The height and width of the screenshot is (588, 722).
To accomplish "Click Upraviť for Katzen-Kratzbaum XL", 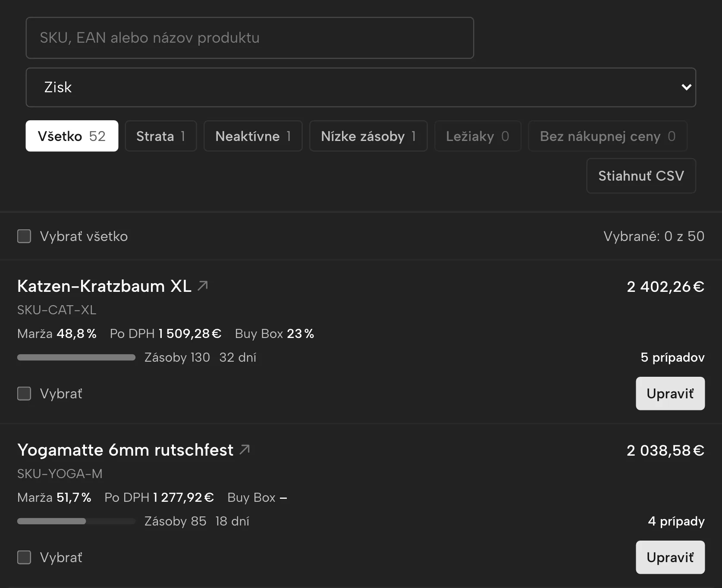I will (x=670, y=394).
